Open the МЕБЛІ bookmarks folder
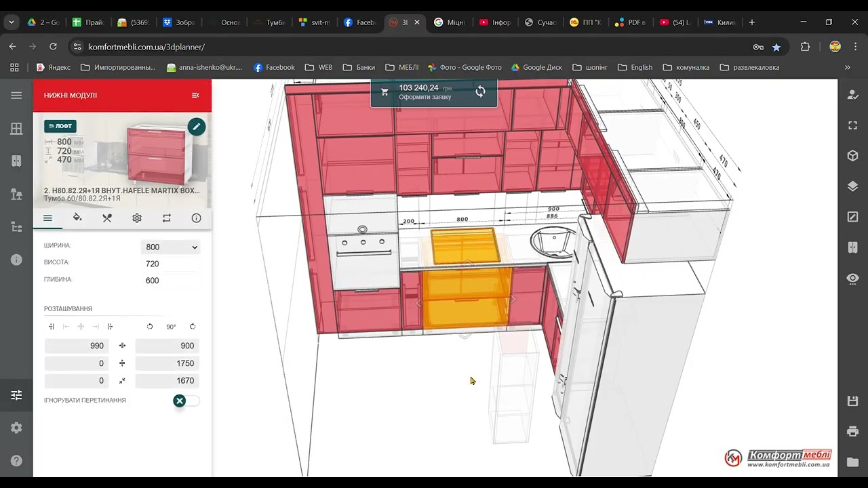Screen dimensions: 868x488 click(401, 68)
